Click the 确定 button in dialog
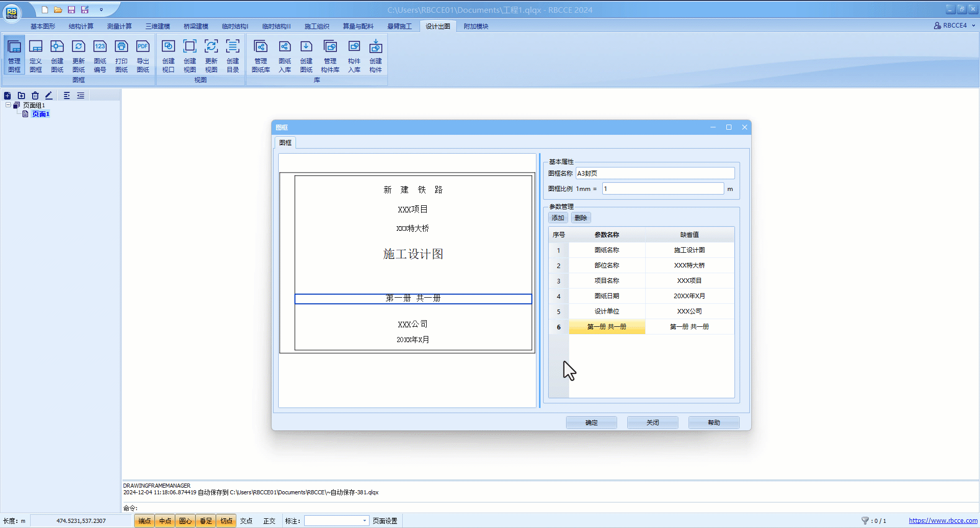Screen dimensions: 980x528 tap(591, 422)
